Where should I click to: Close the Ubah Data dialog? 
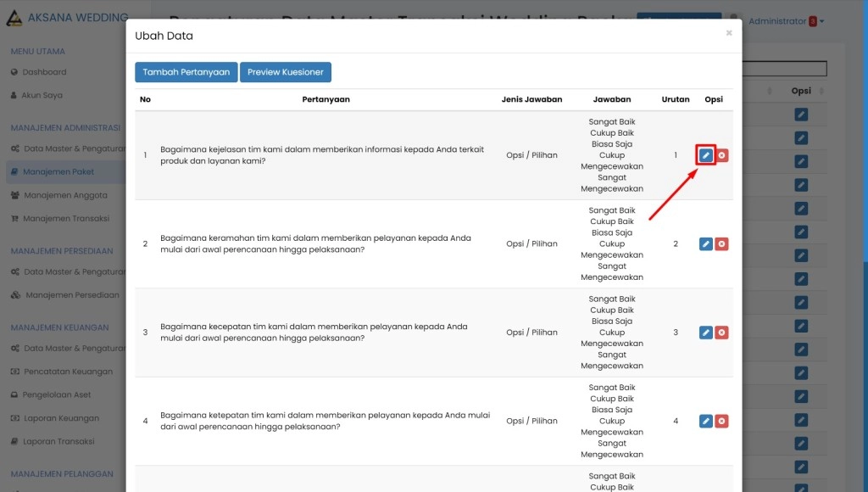point(728,33)
